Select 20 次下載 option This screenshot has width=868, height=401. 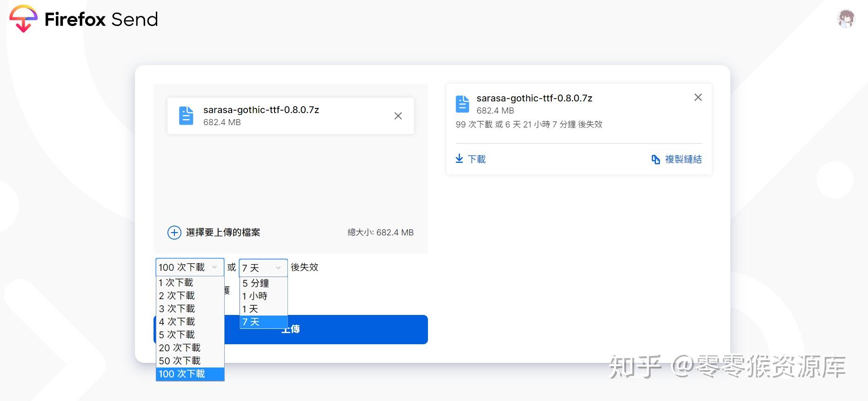point(190,348)
